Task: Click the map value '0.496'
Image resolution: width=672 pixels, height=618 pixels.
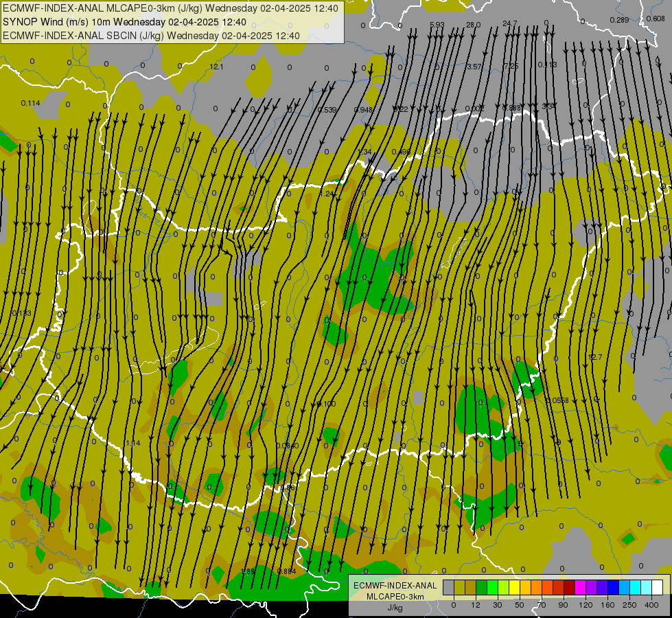Action: tap(401, 152)
